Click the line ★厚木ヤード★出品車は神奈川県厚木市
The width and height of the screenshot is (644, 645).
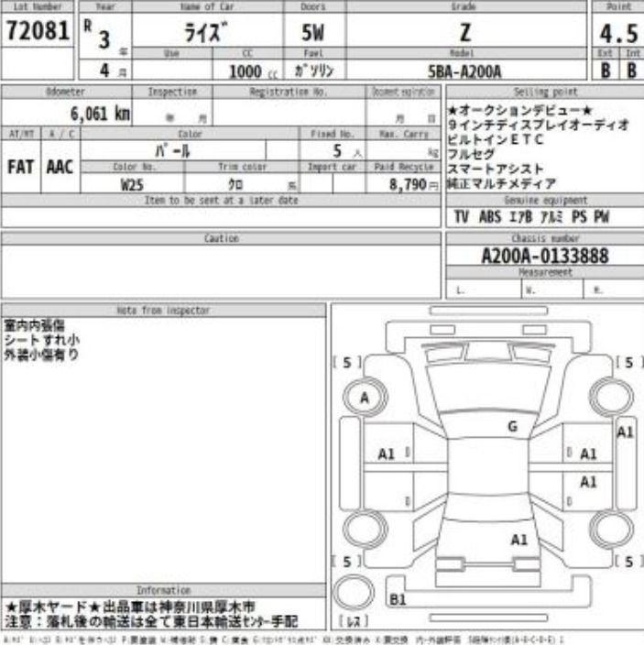(130, 607)
